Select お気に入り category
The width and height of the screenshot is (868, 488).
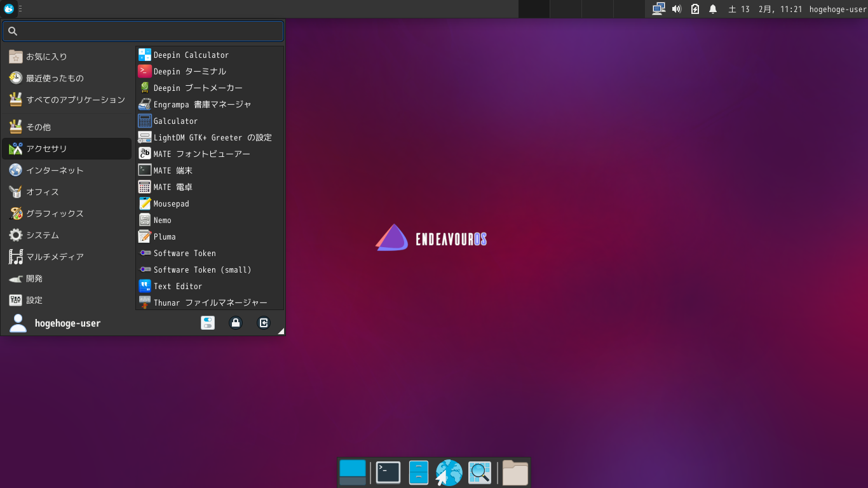click(x=67, y=57)
